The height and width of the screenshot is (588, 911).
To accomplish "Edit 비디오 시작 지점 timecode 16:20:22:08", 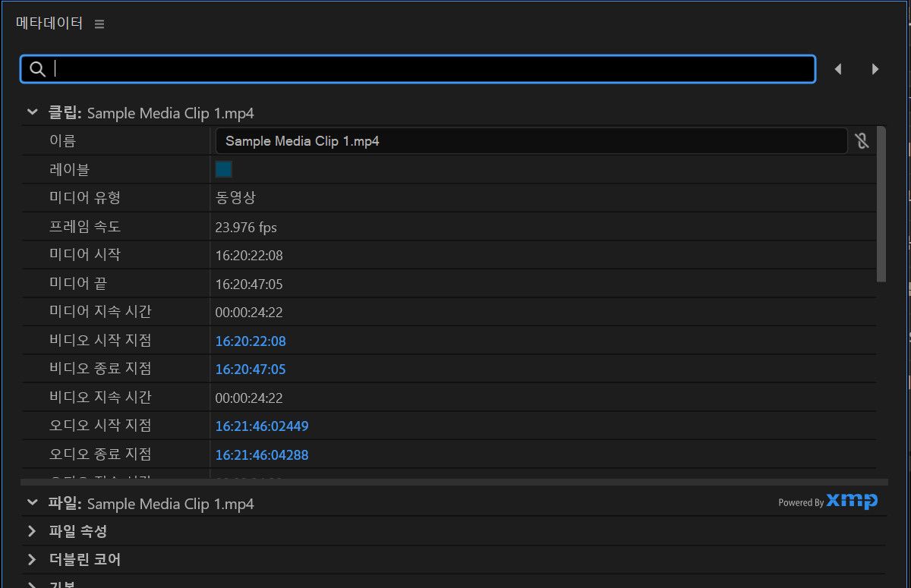I will (x=251, y=341).
